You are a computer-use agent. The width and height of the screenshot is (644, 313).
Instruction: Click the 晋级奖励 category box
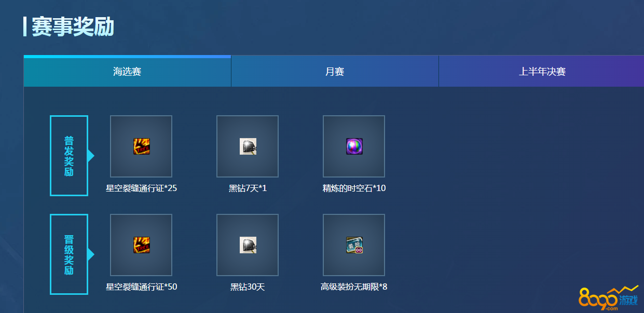(69, 254)
